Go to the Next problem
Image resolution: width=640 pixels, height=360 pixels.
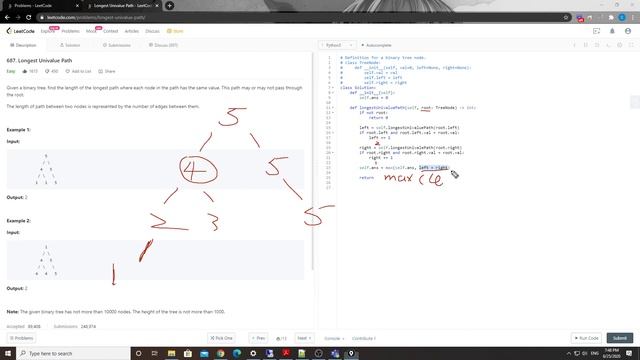tap(304, 338)
